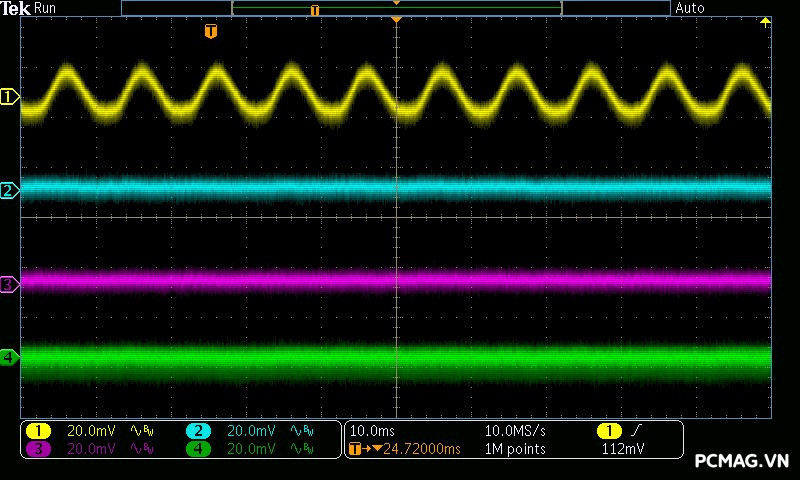Screen dimensions: 800x480
Task: Click channel 1 bandwidth limit icon
Action: 144,431
